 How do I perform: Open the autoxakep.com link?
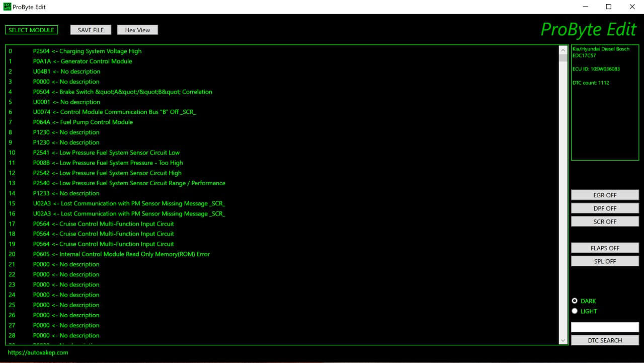[x=38, y=352]
